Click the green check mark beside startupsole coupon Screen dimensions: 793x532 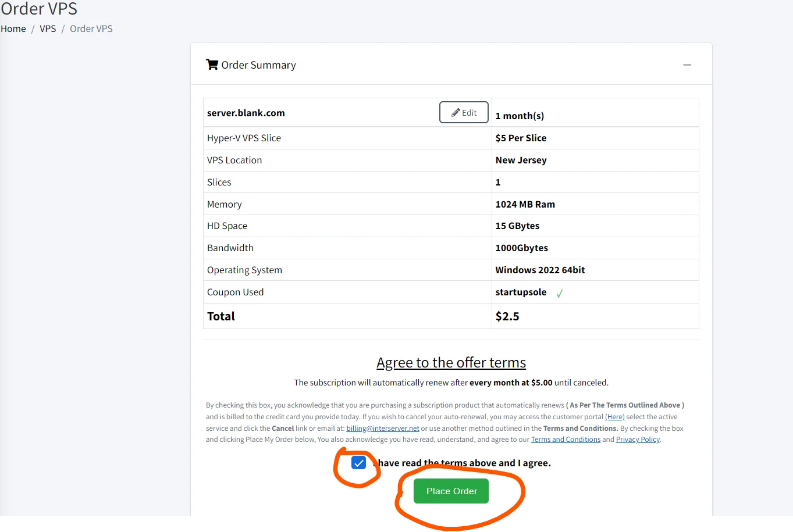pos(559,294)
